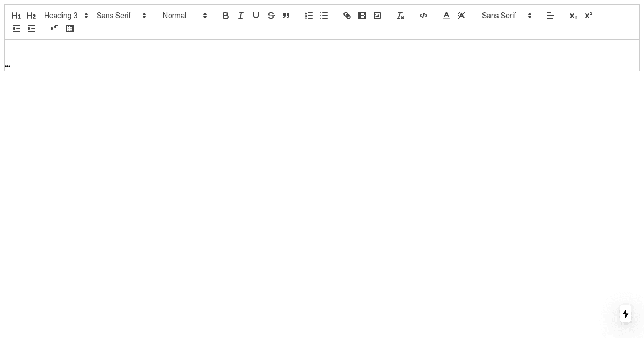Insert a link using the link icon

[347, 16]
